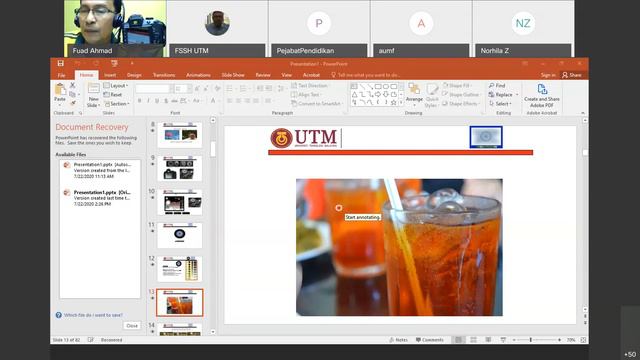Open the Change Case dropdown
The image size is (640, 360).
(197, 100)
